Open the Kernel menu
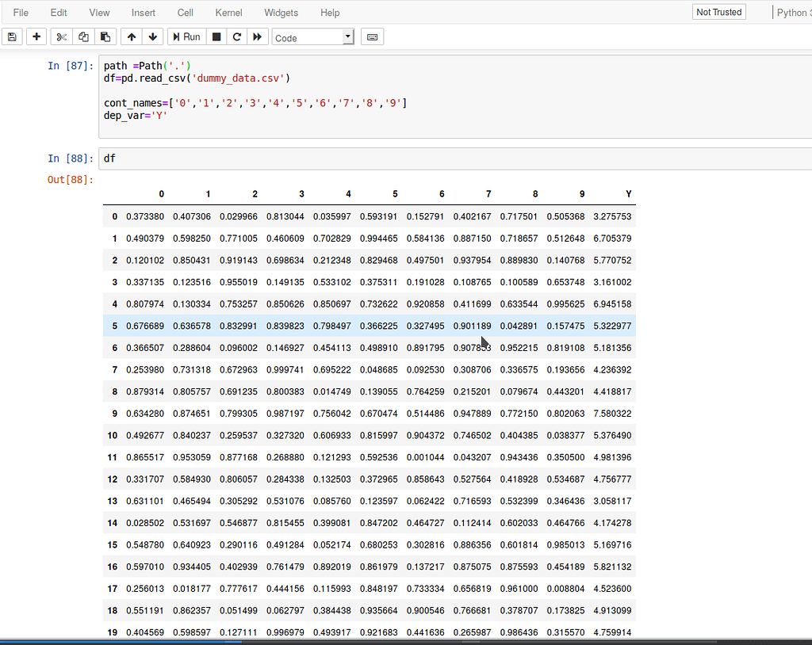The image size is (812, 645). click(x=228, y=12)
